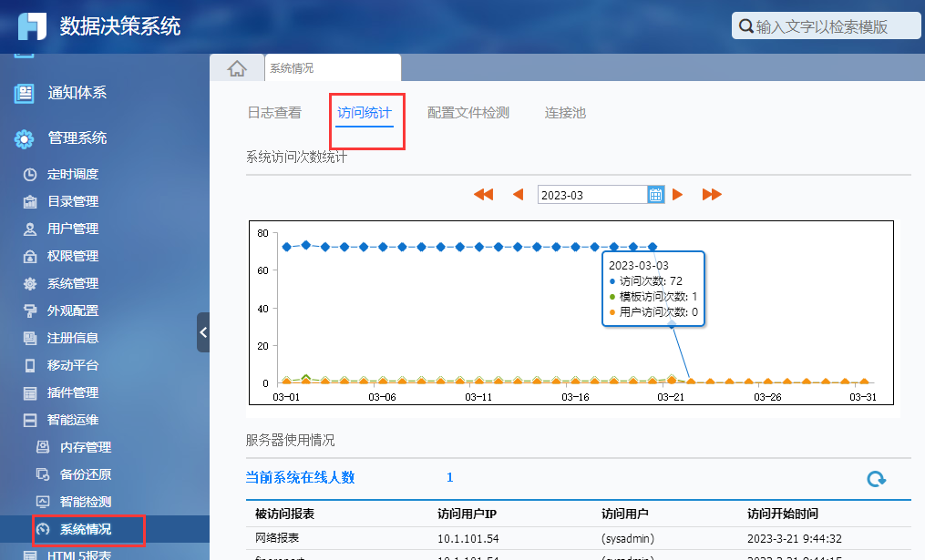The width and height of the screenshot is (925, 560).
Task: Click the 通知体系 icon
Action: tap(25, 93)
